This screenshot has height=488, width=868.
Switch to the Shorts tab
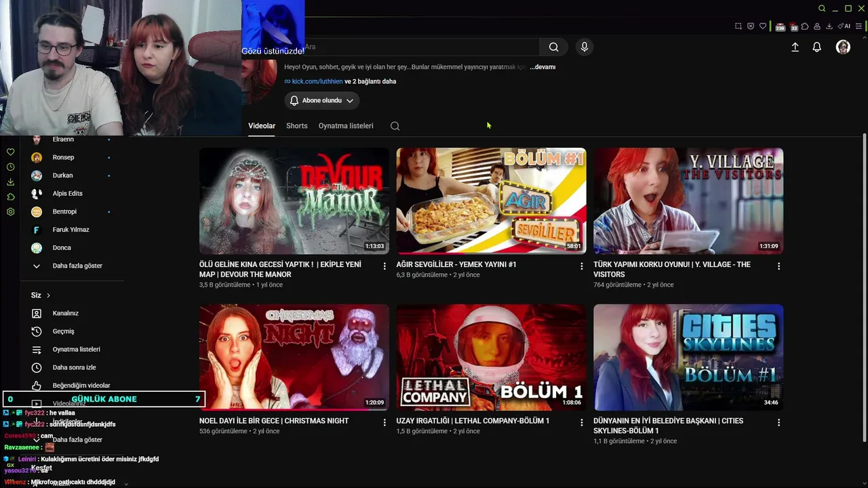point(297,126)
